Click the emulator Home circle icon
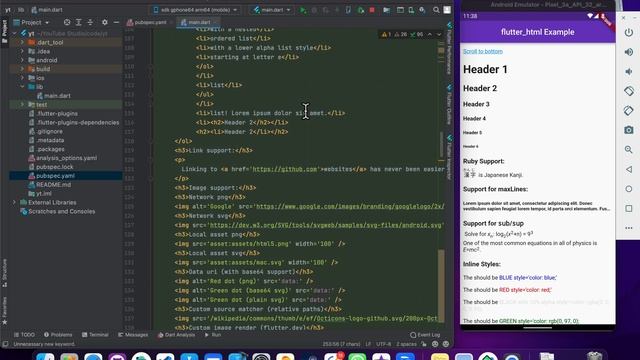640x360 pixels. pos(629,189)
